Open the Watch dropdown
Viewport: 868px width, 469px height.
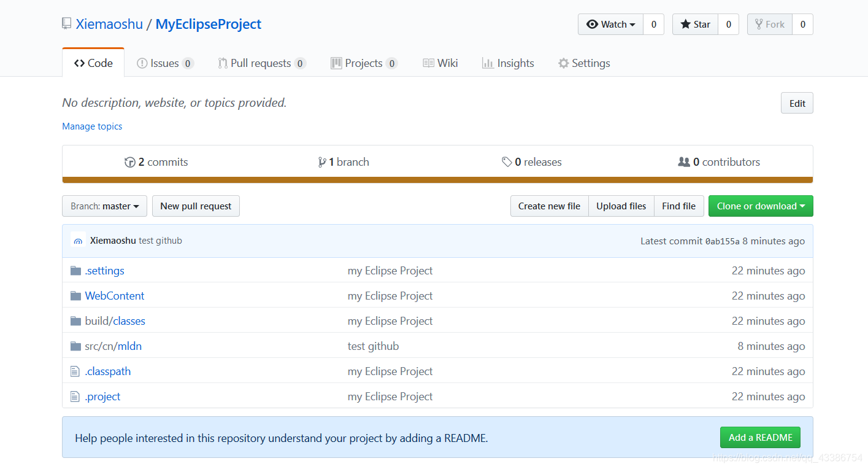click(x=610, y=25)
